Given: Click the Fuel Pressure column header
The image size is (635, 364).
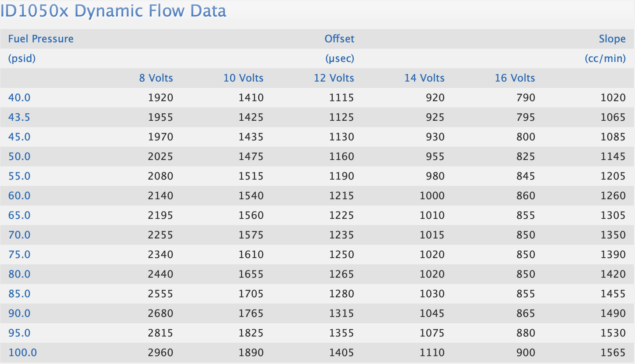Looking at the screenshot, I should tap(41, 39).
